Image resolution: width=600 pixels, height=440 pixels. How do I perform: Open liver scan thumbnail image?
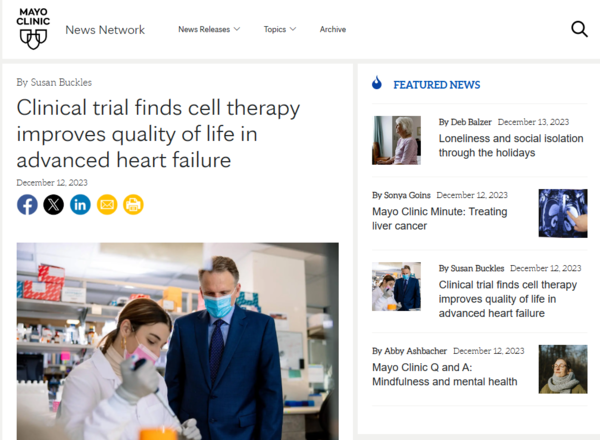[x=563, y=213]
